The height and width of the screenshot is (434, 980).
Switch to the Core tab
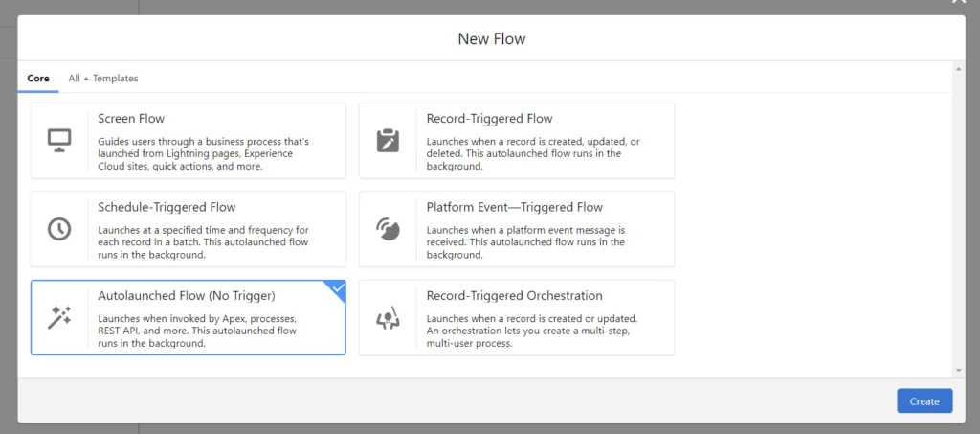[37, 79]
